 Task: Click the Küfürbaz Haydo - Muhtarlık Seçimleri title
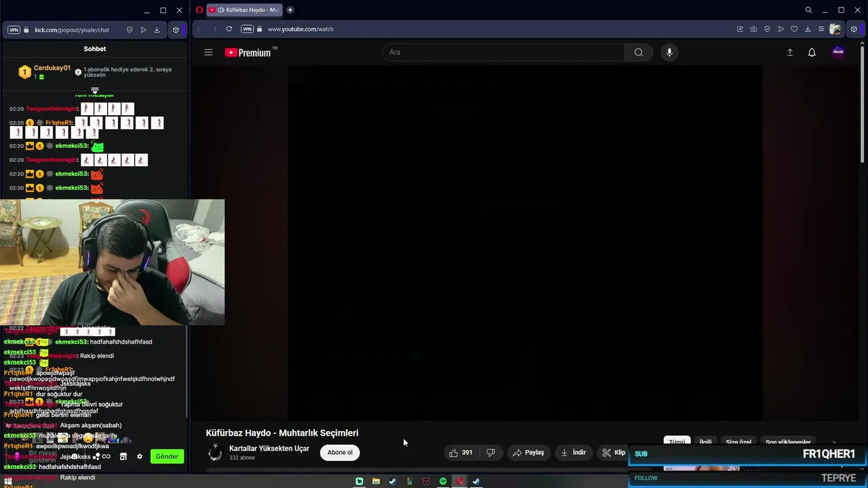pyautogui.click(x=282, y=433)
